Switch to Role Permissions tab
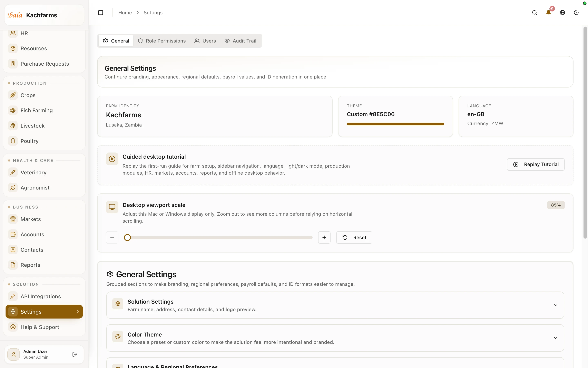588x368 pixels. click(x=162, y=41)
